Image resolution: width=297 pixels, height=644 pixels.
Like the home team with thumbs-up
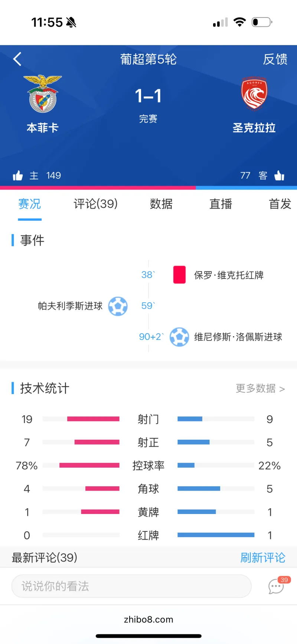click(18, 176)
